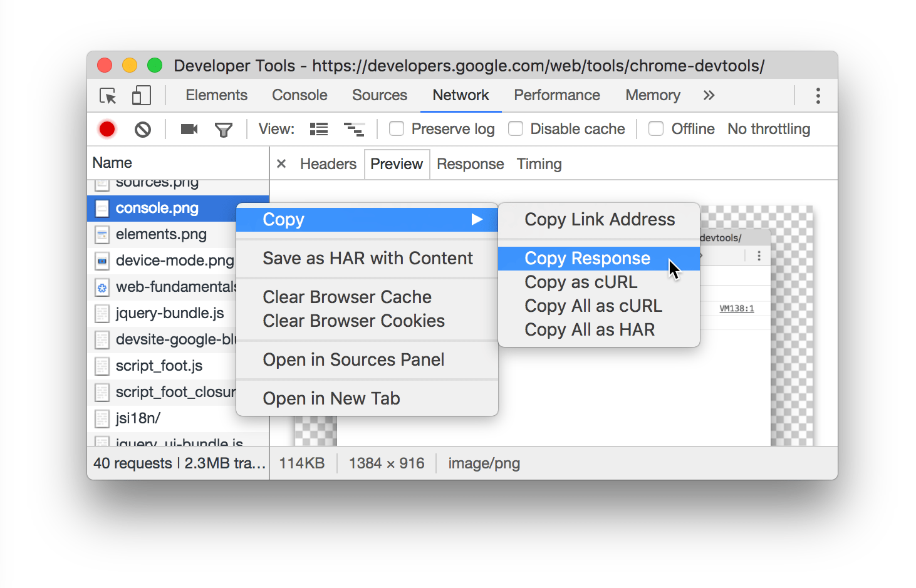
Task: Switch view to large request rows
Action: click(x=318, y=129)
